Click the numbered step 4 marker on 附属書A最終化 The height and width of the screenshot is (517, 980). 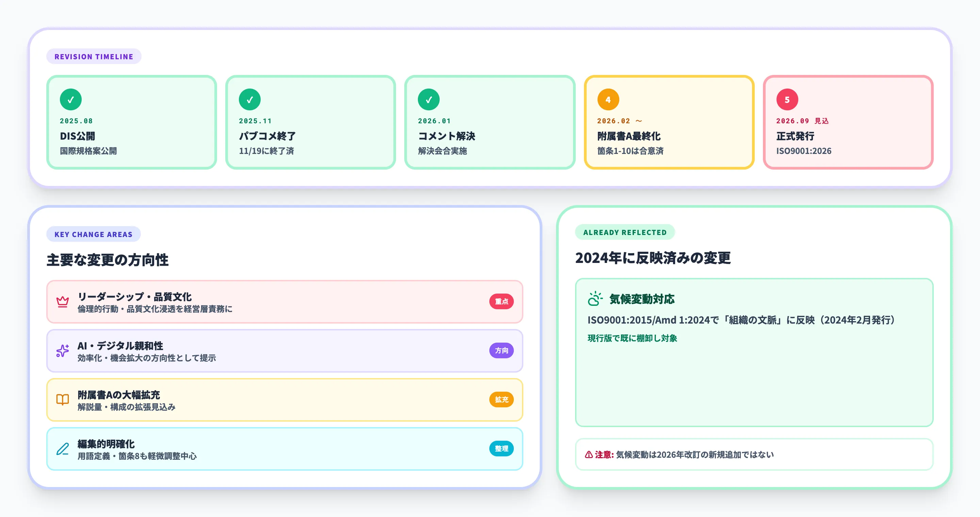(x=609, y=99)
